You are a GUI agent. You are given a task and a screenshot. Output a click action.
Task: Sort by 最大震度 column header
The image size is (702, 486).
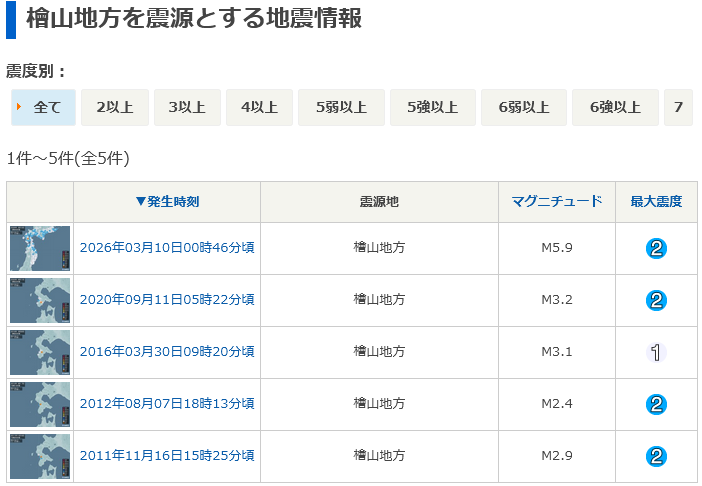pyautogui.click(x=656, y=201)
